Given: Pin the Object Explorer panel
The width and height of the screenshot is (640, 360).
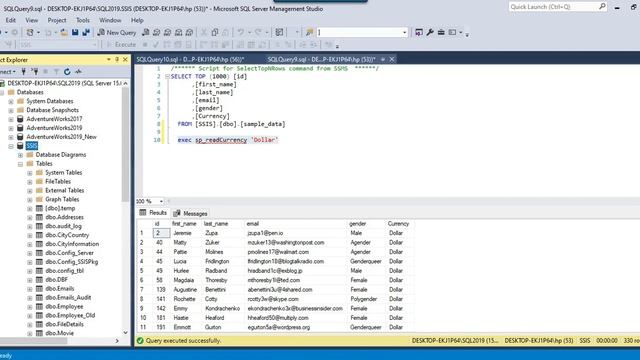Looking at the screenshot, I should [x=117, y=60].
